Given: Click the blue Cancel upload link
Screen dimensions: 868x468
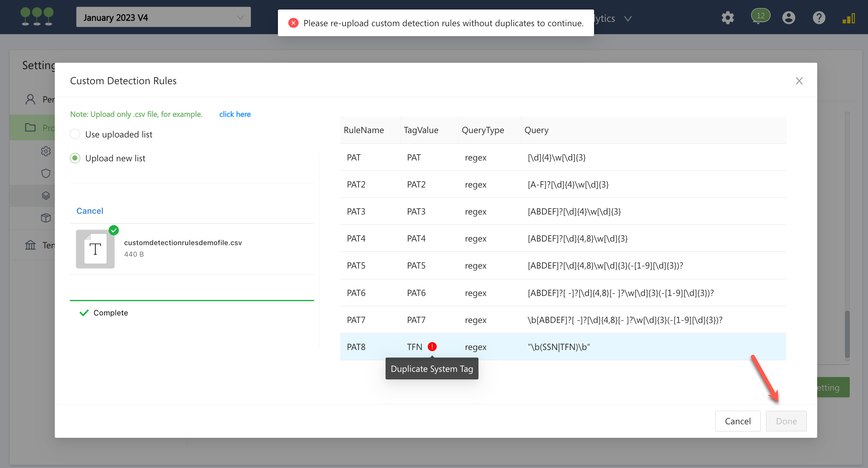Looking at the screenshot, I should coord(90,211).
